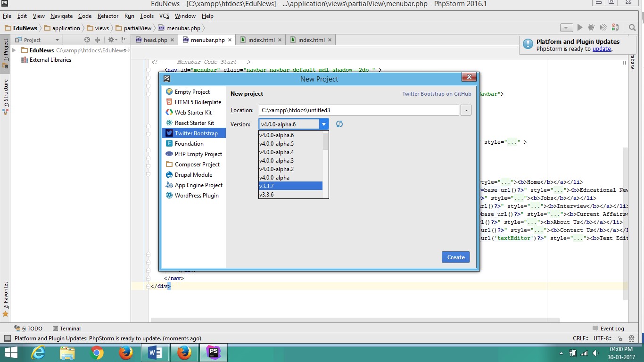
Task: Click Run with Coverage icon
Action: (x=603, y=28)
